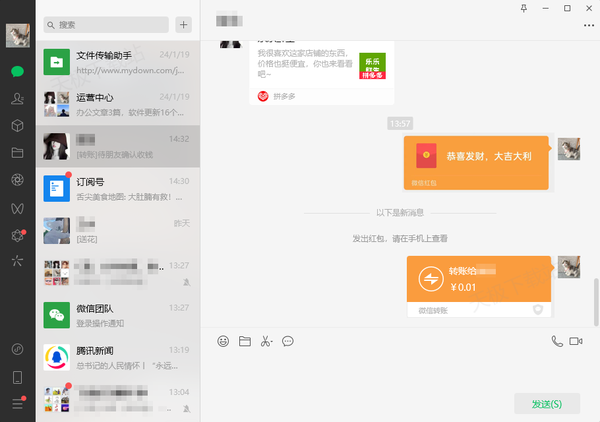Image resolution: width=600 pixels, height=422 pixels.
Task: Open the Search star icon in sidebar
Action: point(18,261)
